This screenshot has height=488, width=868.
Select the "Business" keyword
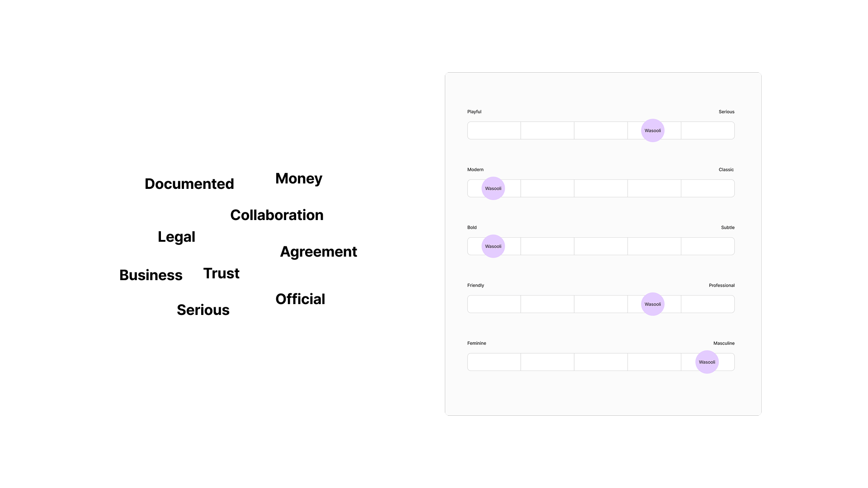point(151,275)
